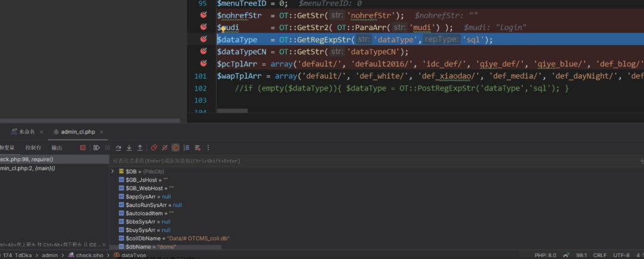Dismiss the Ctrl+Alt arrow hint
The image size is (644, 259).
104,245
